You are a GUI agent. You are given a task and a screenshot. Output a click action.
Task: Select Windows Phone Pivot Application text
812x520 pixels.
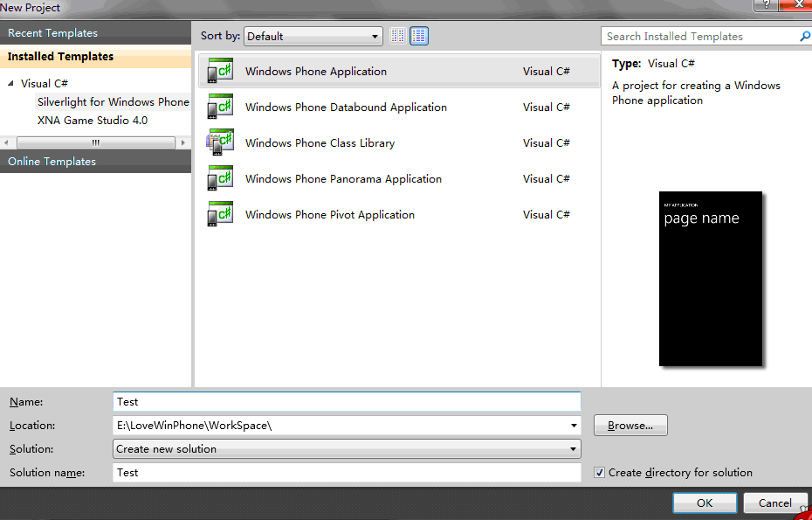click(330, 214)
